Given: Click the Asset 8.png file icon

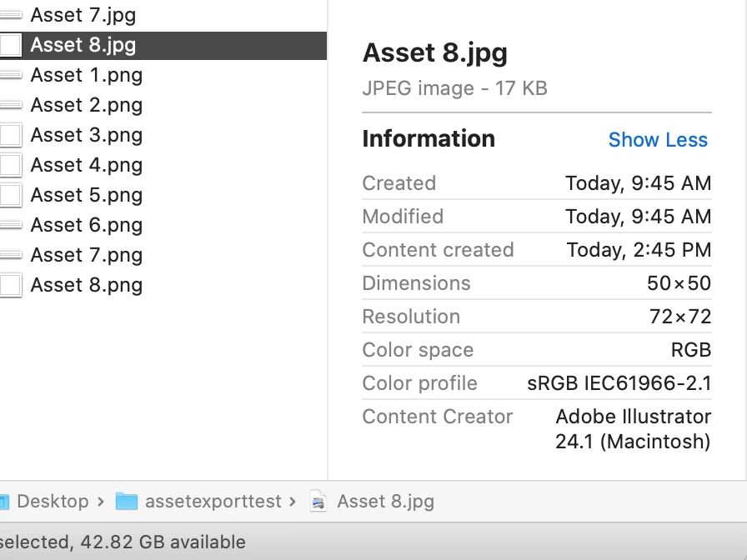Looking at the screenshot, I should coord(10,285).
